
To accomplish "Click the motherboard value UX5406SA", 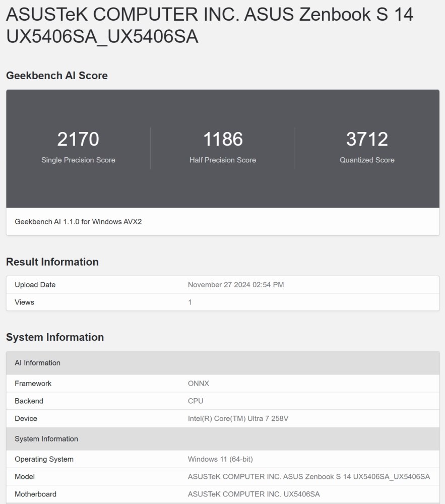I will pyautogui.click(x=253, y=494).
